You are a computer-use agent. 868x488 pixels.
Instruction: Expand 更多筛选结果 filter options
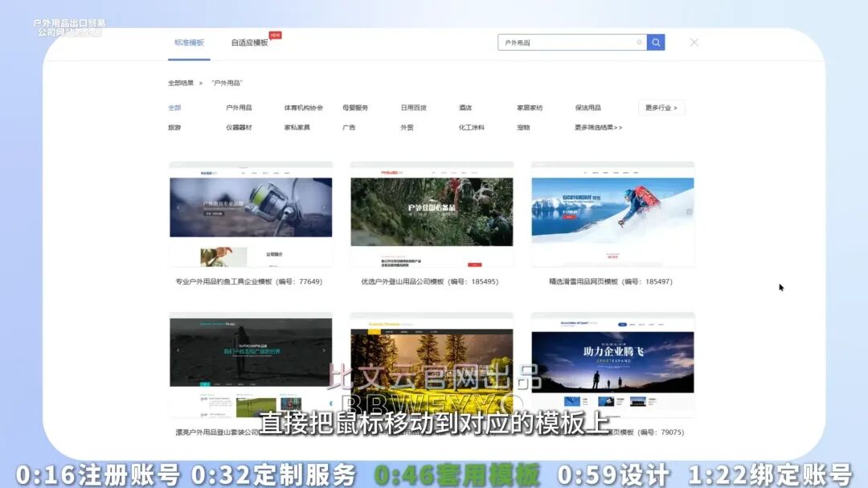598,128
